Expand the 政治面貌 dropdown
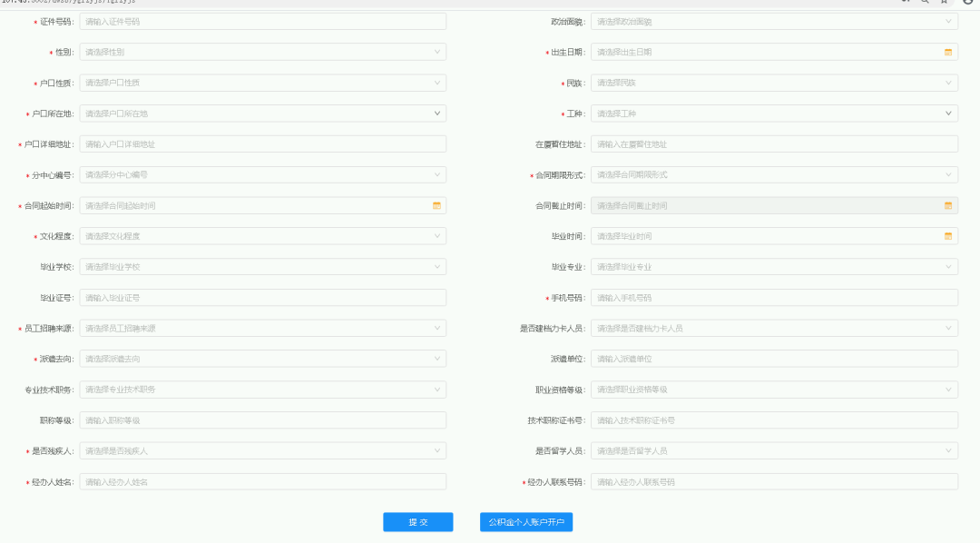The width and height of the screenshot is (980, 543). tap(774, 21)
